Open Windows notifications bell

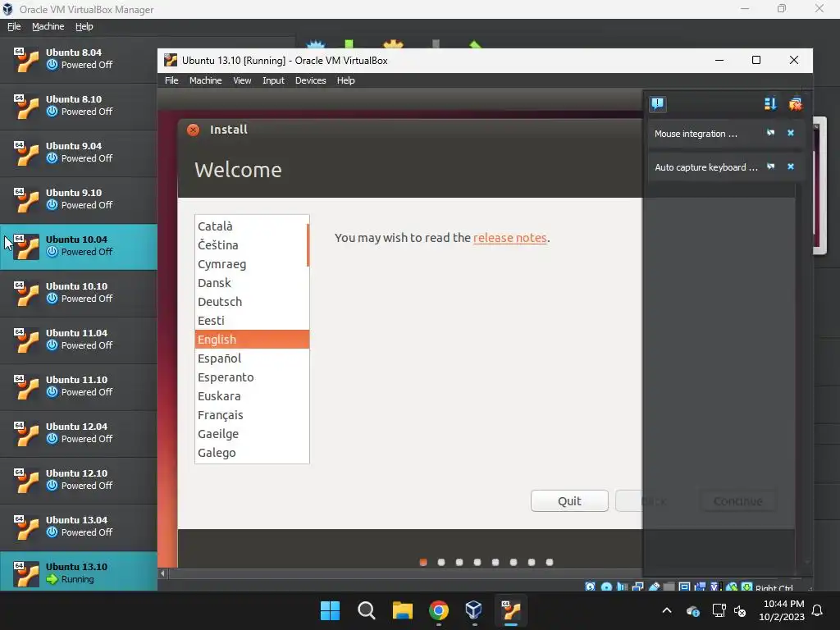click(817, 610)
